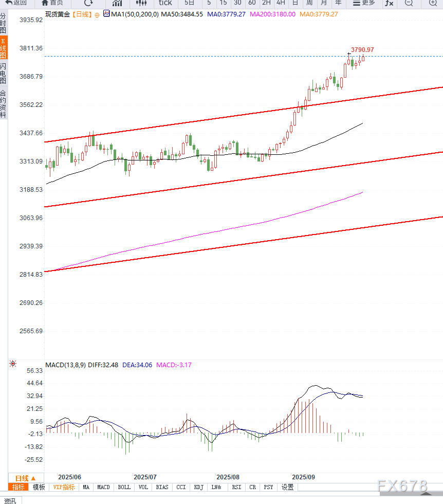Click the 返回 back button

tap(15, 3)
